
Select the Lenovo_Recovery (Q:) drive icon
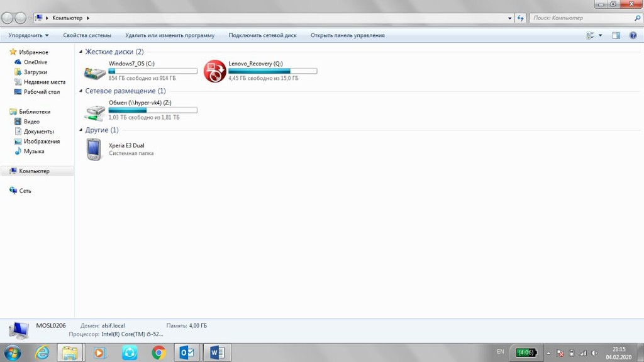214,71
